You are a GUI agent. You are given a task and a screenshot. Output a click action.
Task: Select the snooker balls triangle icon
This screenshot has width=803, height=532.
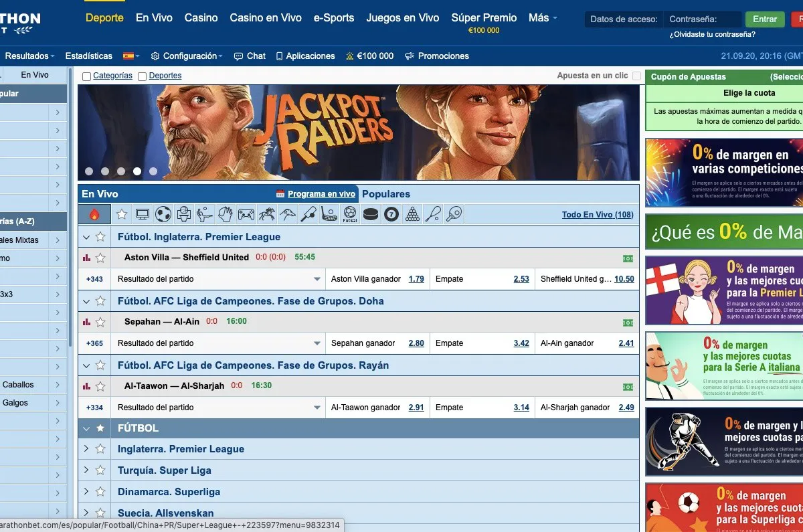[x=412, y=214]
